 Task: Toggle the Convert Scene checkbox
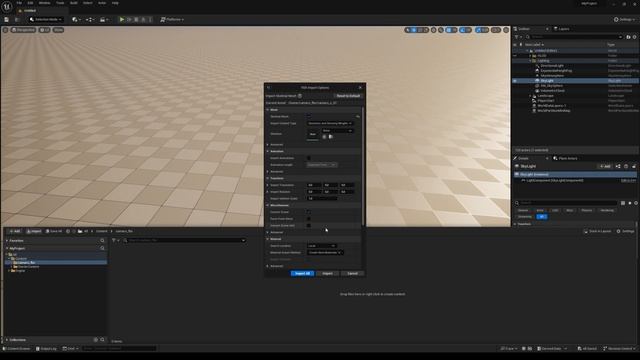click(x=309, y=212)
